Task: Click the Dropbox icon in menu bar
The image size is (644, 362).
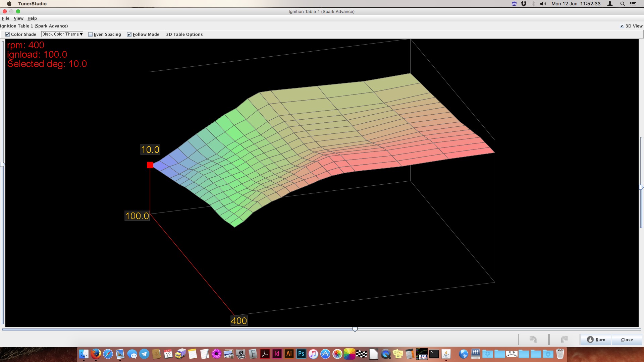Action: pos(524,4)
